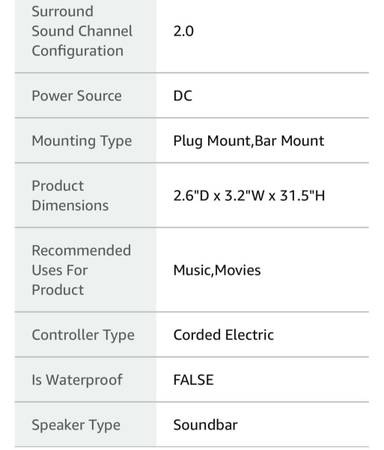This screenshot has width=384, height=450.
Task: Select the Music,Movies value
Action: coord(217,270)
